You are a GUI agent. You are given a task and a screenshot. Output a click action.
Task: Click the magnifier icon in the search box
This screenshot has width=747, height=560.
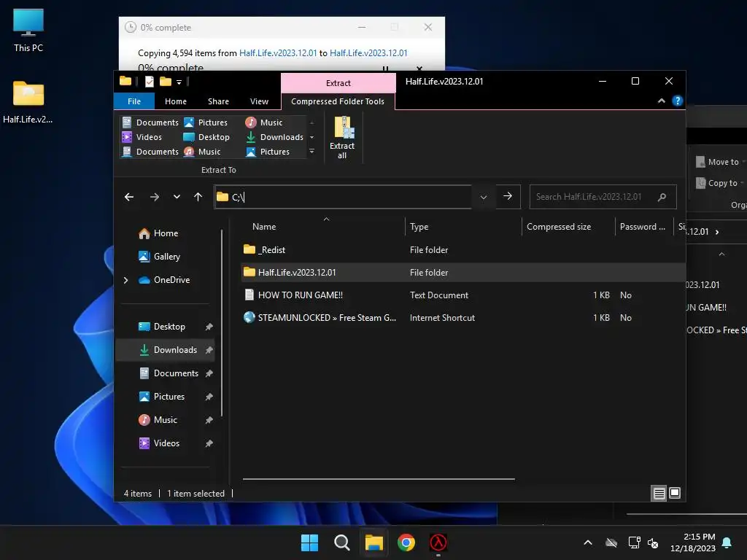point(662,197)
